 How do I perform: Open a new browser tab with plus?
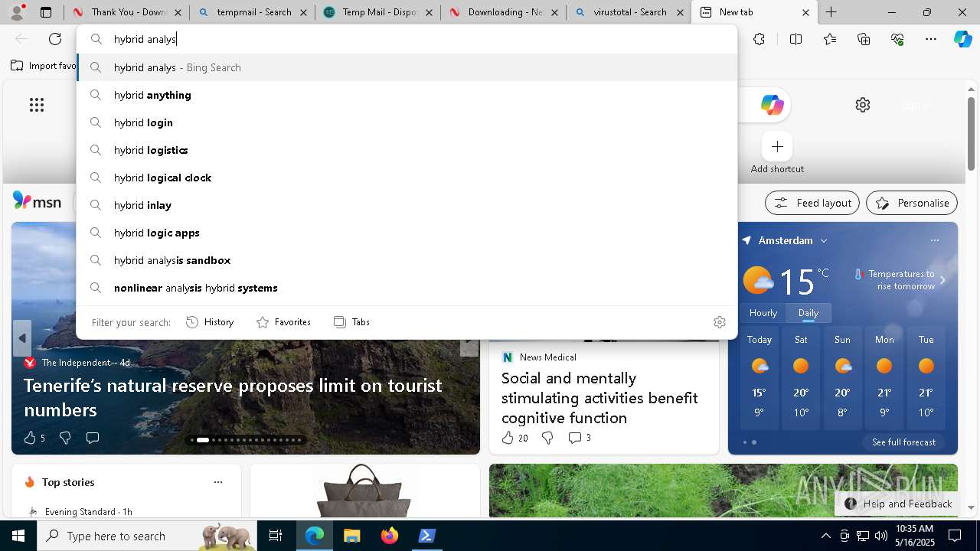[x=831, y=12]
